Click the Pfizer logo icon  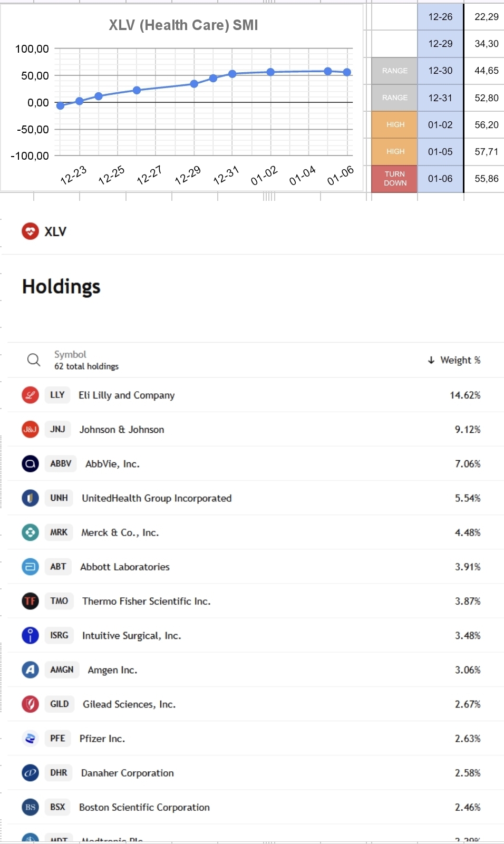click(x=30, y=739)
